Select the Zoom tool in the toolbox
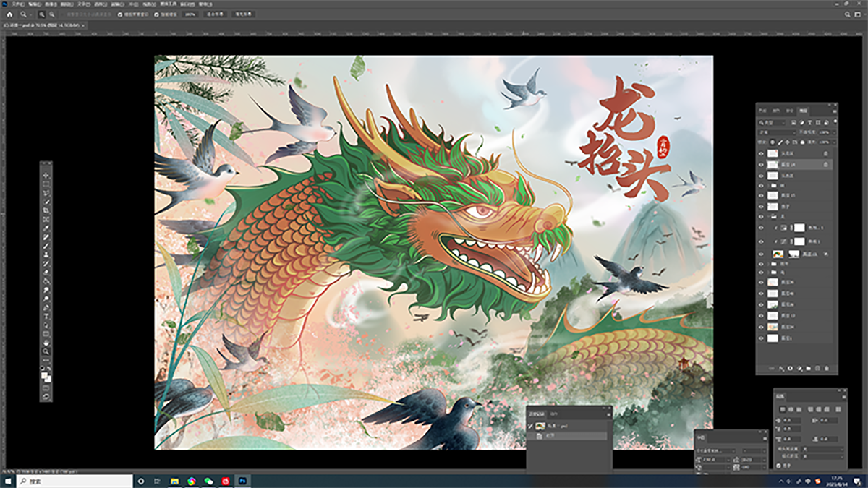 (x=46, y=351)
